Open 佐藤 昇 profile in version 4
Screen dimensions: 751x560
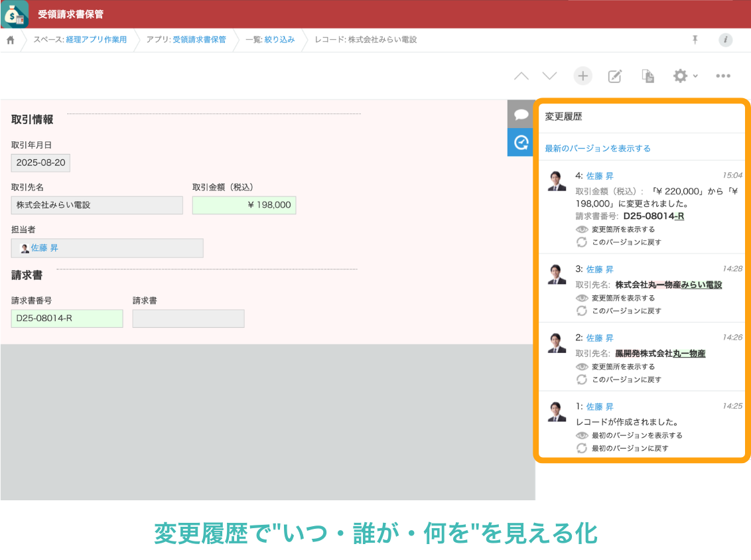pyautogui.click(x=600, y=176)
